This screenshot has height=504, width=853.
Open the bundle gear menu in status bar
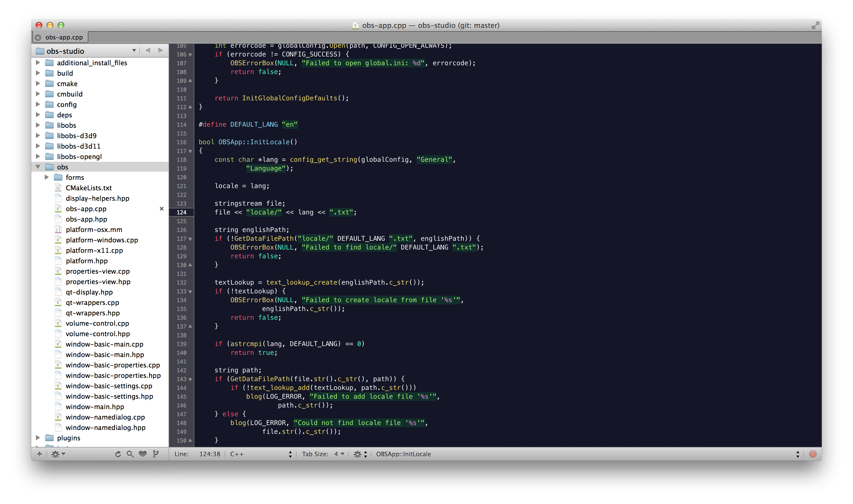coord(360,454)
